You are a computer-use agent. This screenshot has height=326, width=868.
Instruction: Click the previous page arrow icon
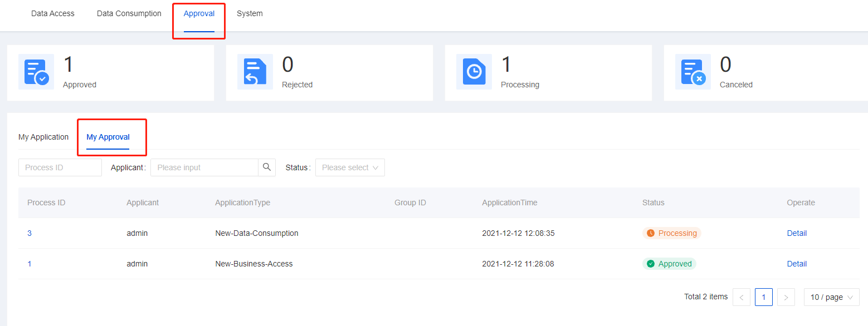(741, 297)
